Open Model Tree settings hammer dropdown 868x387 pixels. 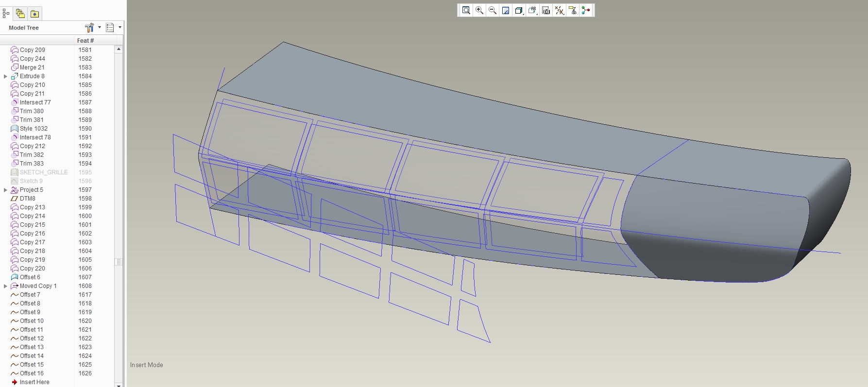pyautogui.click(x=93, y=28)
